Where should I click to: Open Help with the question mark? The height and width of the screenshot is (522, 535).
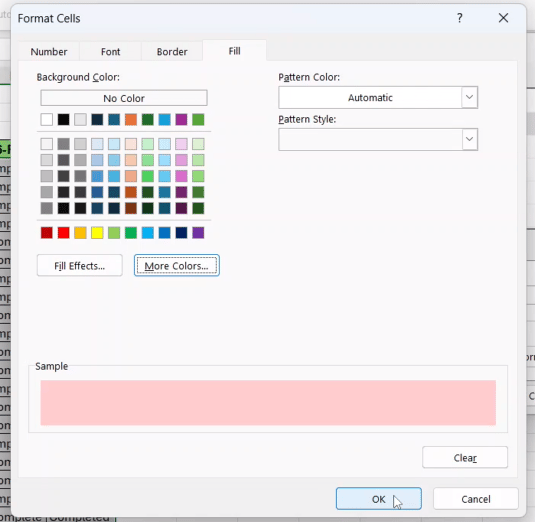[460, 18]
